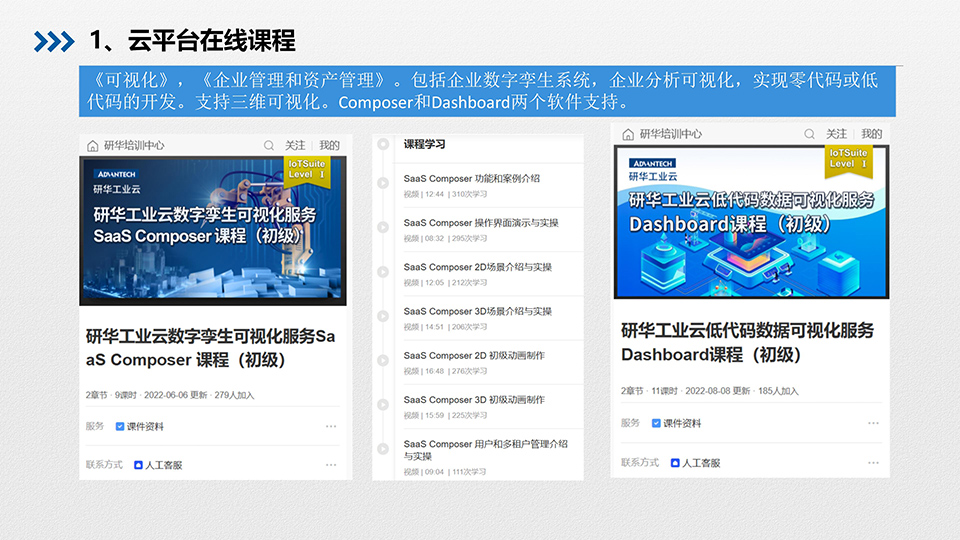The width and height of the screenshot is (960, 540).
Task: Play 'SaaS Composer 2D场景介绍与实操' video icon
Action: 383,272
